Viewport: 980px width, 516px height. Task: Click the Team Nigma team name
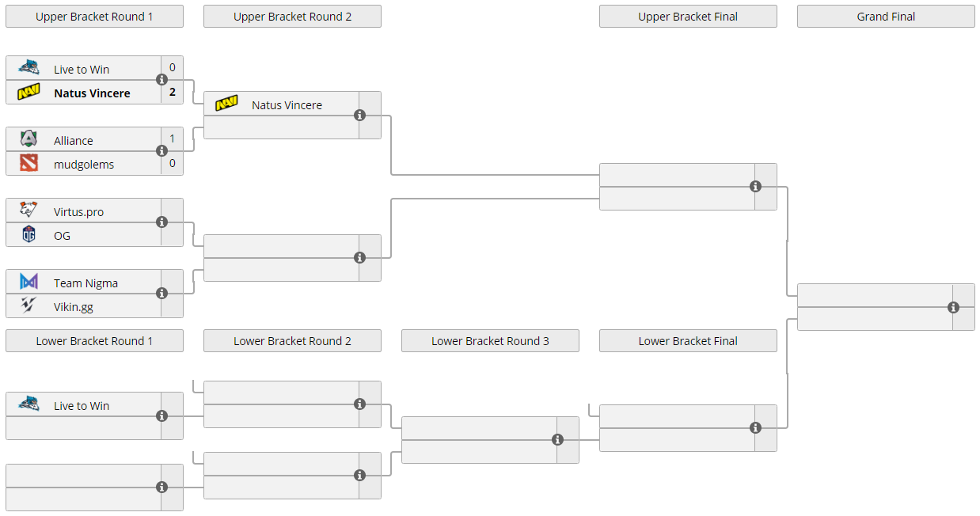(x=85, y=283)
